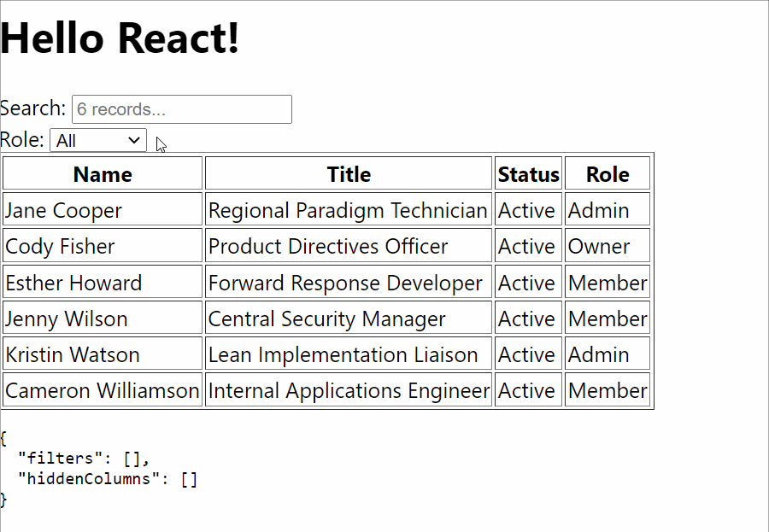
Task: Click the "filters" key in JSON output
Action: (x=53, y=458)
